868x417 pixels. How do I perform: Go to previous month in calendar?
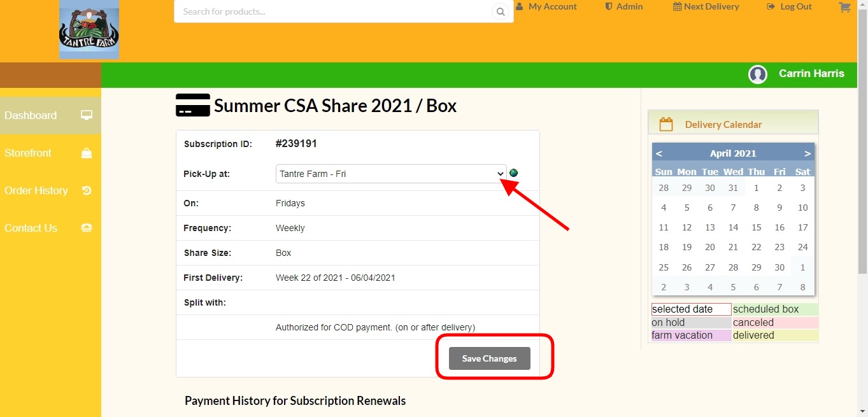coord(659,153)
